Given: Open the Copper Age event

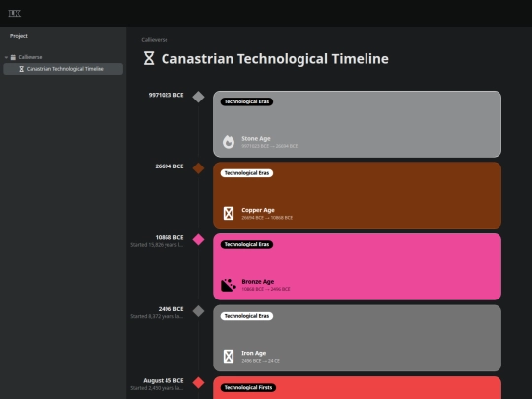Looking at the screenshot, I should 357,195.
